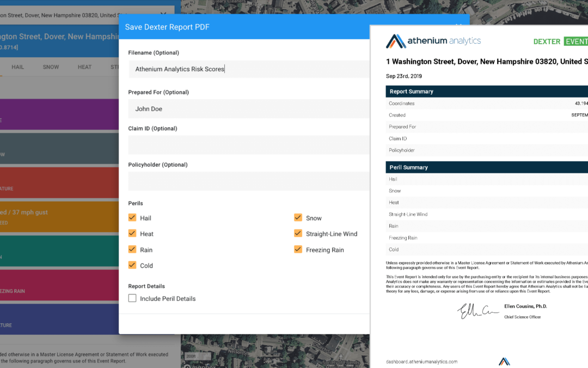The height and width of the screenshot is (368, 588).
Task: Click the Athenium Analytics logo in PDF preview
Action: (x=433, y=41)
